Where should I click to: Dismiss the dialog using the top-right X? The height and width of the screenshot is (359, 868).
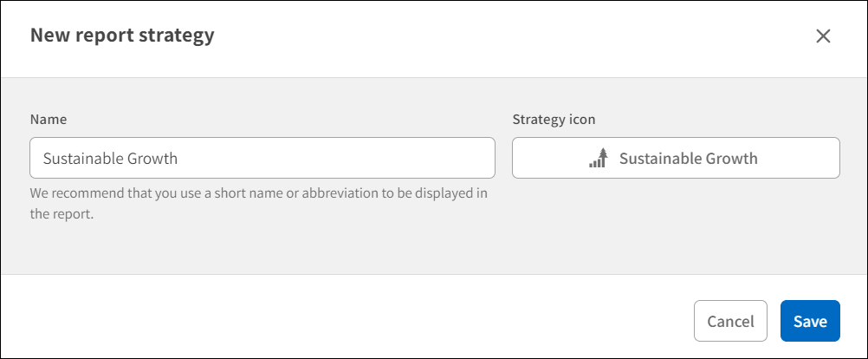(x=823, y=36)
